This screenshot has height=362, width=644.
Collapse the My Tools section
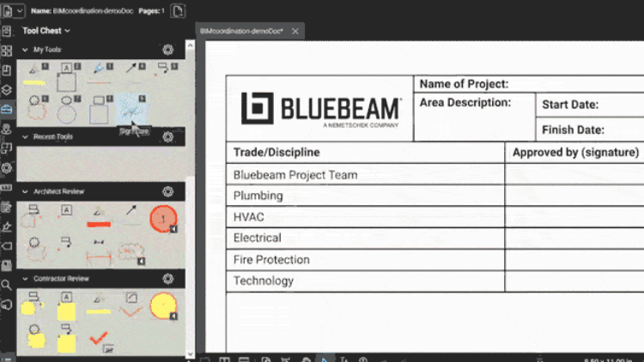click(25, 50)
